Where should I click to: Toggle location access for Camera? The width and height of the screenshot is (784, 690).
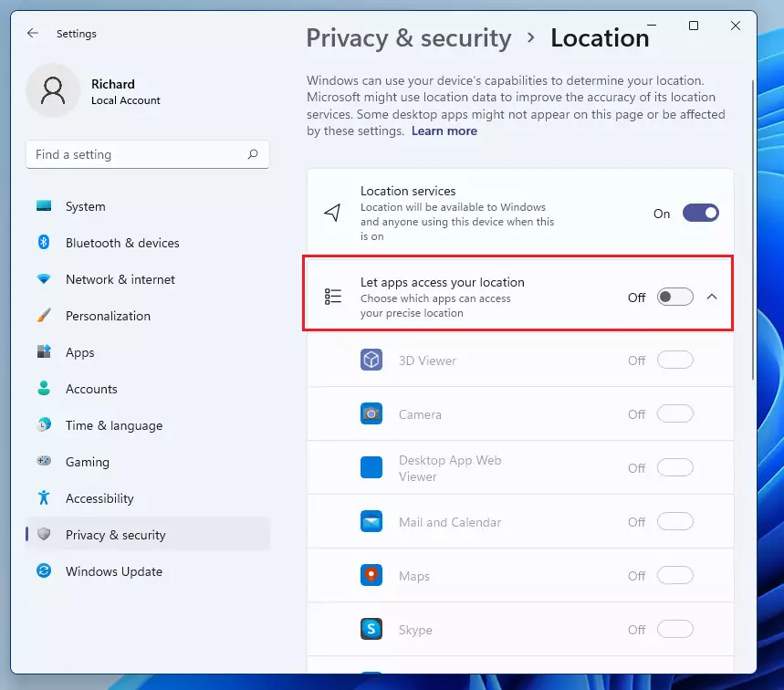(x=675, y=414)
